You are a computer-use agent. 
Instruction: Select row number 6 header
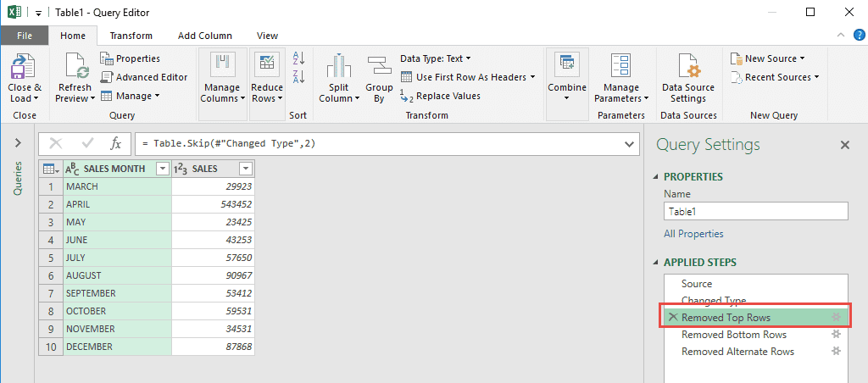coord(51,275)
